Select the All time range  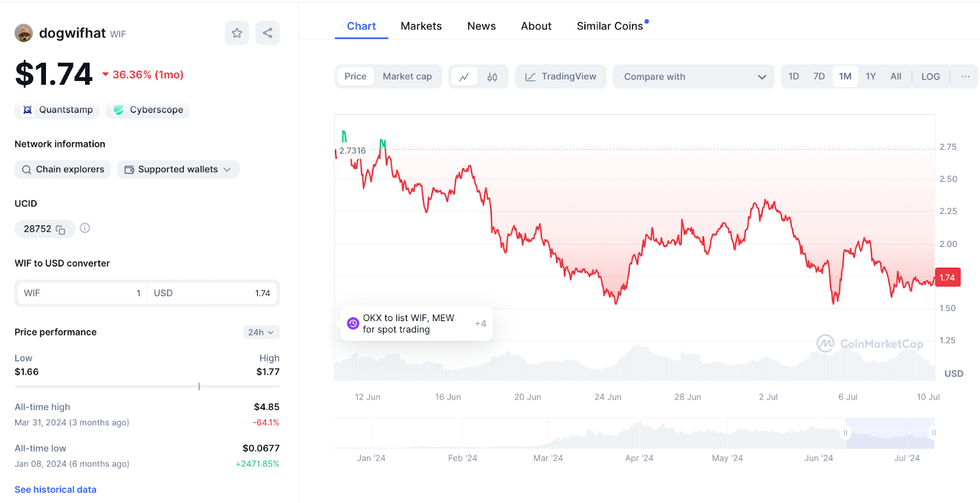click(x=896, y=77)
